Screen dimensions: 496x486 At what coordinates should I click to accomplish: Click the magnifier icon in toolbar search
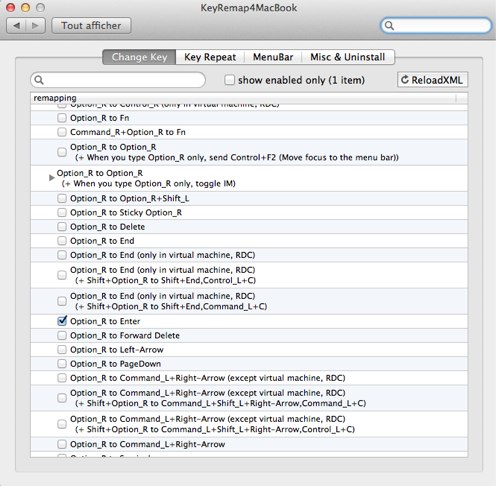[389, 26]
